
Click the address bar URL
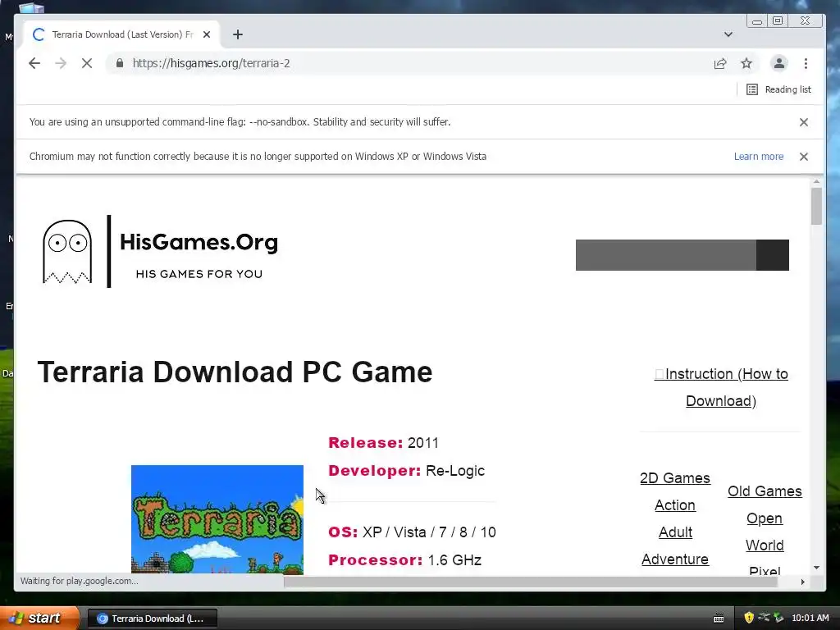[211, 63]
